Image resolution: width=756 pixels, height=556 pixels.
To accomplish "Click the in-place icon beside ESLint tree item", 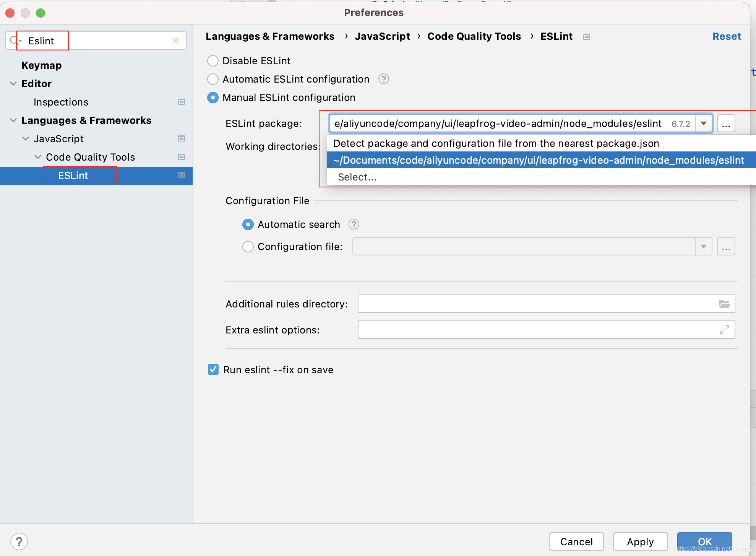I will 182,176.
